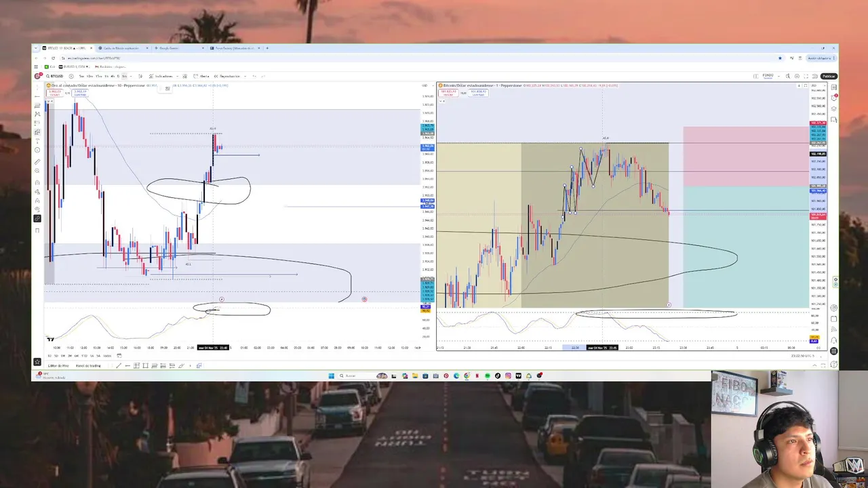The width and height of the screenshot is (868, 488).
Task: Click red sell price button on gold chart
Action: coord(56,93)
